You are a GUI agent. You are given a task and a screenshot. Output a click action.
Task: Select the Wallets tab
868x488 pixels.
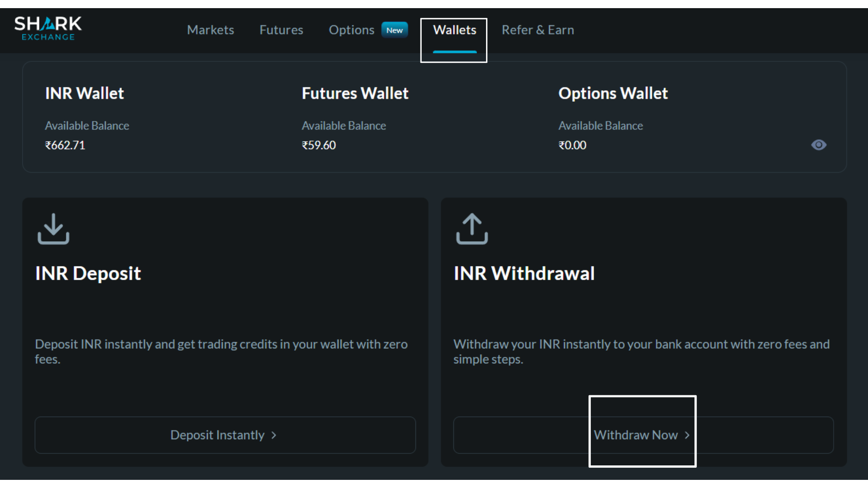click(x=454, y=30)
